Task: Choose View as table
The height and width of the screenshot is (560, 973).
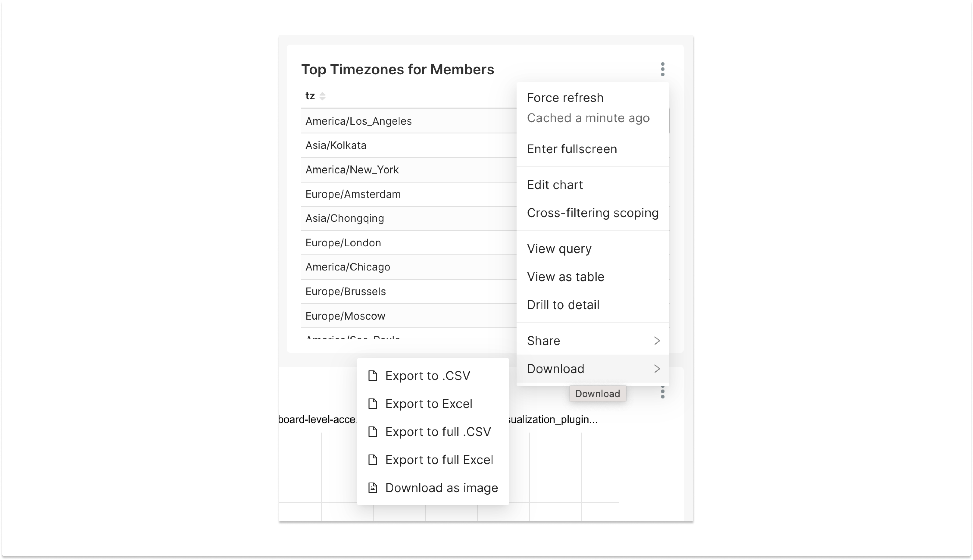Action: [565, 276]
